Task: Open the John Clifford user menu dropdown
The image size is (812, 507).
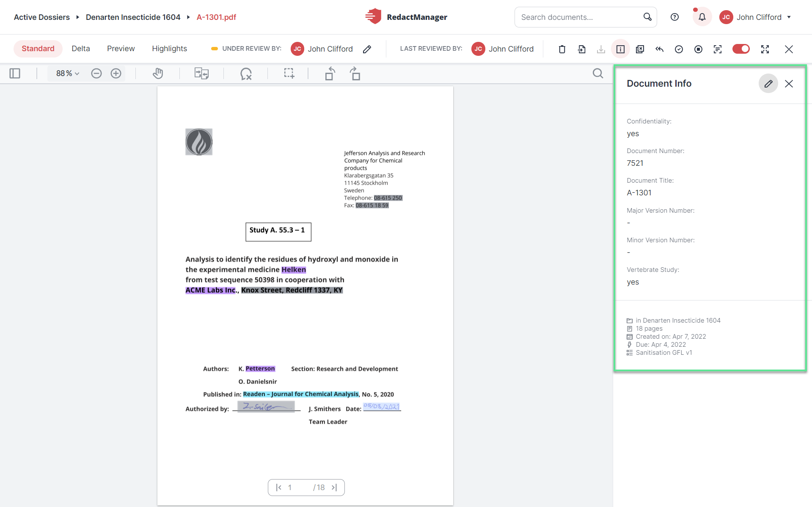Action: 756,17
